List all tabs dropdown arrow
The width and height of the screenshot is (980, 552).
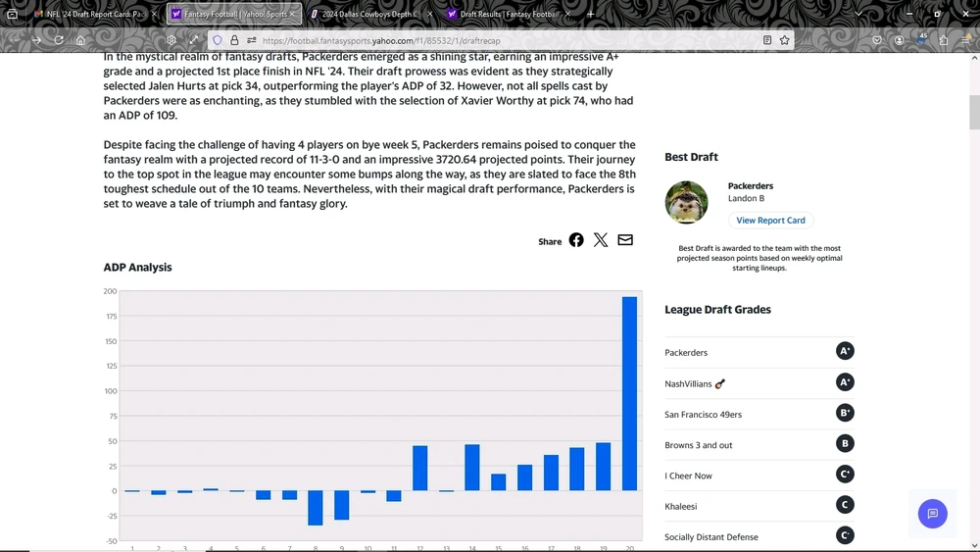click(858, 13)
